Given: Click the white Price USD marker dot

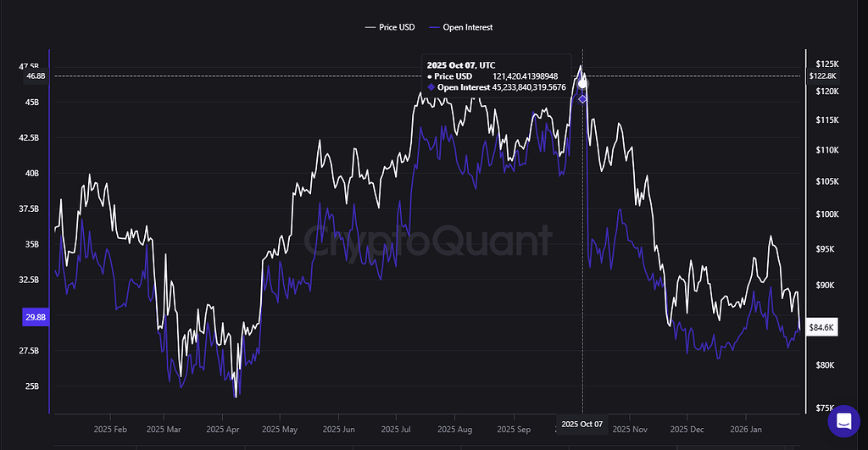Looking at the screenshot, I should 582,84.
